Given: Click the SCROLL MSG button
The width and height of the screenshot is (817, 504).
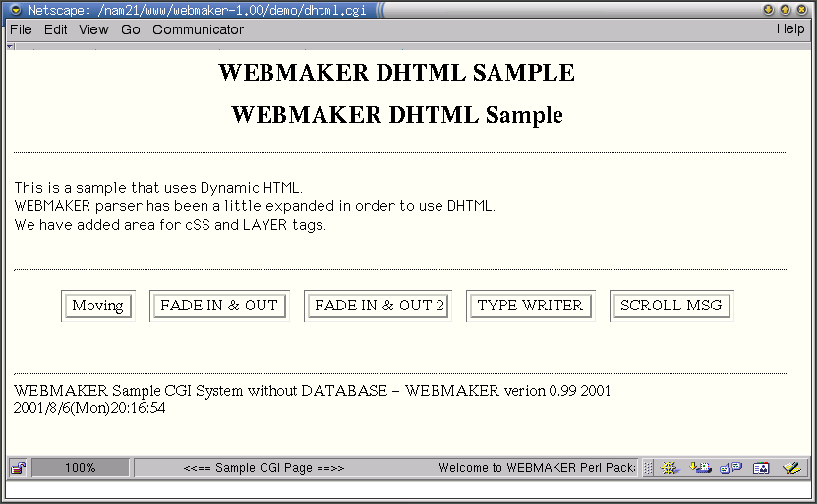Looking at the screenshot, I should [671, 306].
